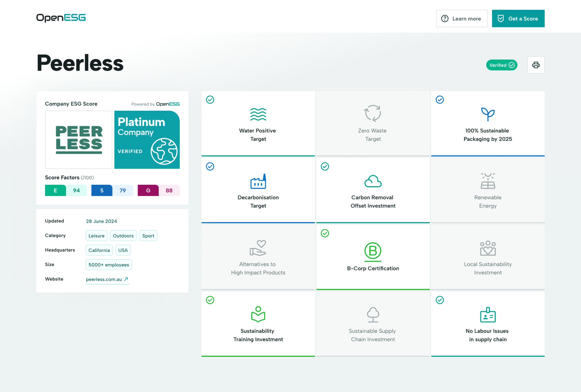
Task: Select the Outdoors category tag
Action: [123, 235]
